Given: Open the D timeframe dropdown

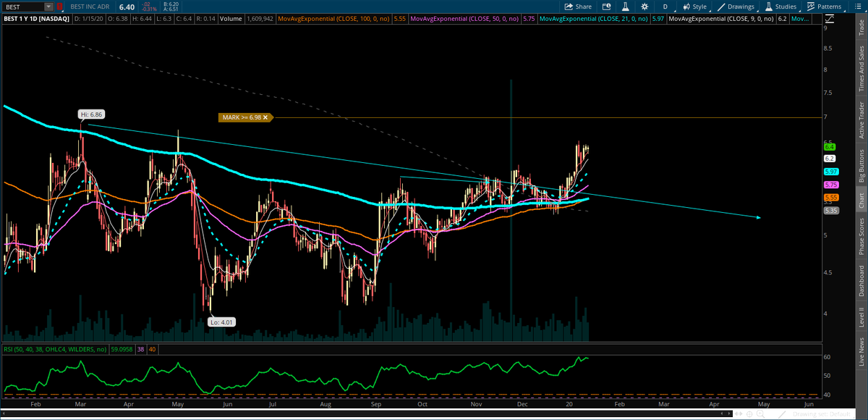Looking at the screenshot, I should pyautogui.click(x=664, y=7).
